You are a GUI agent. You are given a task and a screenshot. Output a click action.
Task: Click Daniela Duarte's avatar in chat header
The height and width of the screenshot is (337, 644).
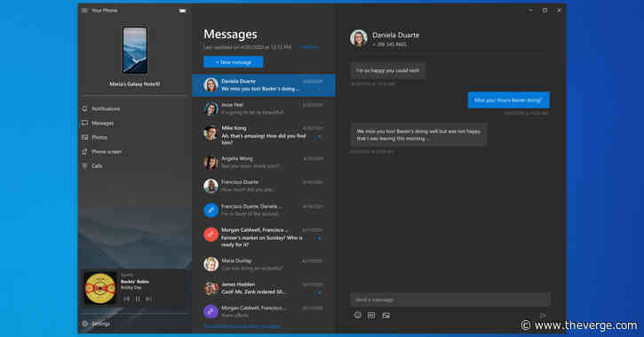pos(359,38)
